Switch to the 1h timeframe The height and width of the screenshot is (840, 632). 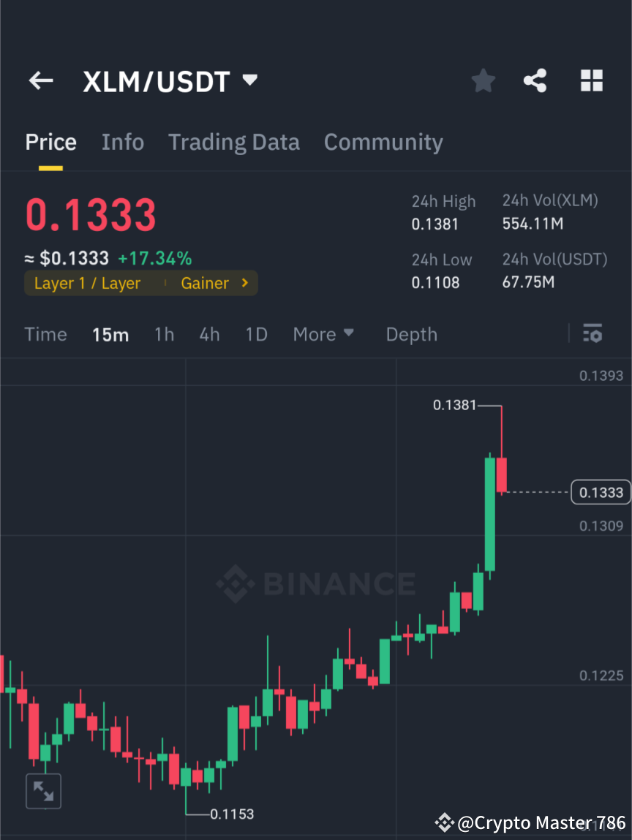pos(164,334)
